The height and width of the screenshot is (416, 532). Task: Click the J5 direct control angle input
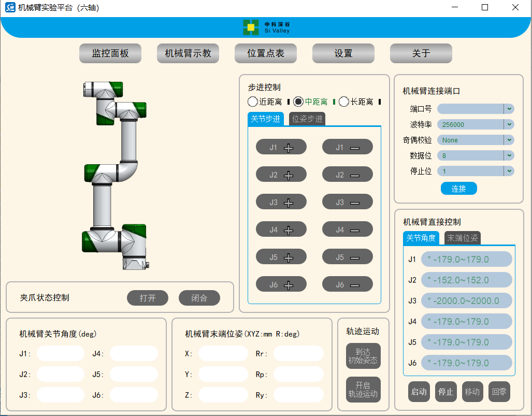click(467, 342)
